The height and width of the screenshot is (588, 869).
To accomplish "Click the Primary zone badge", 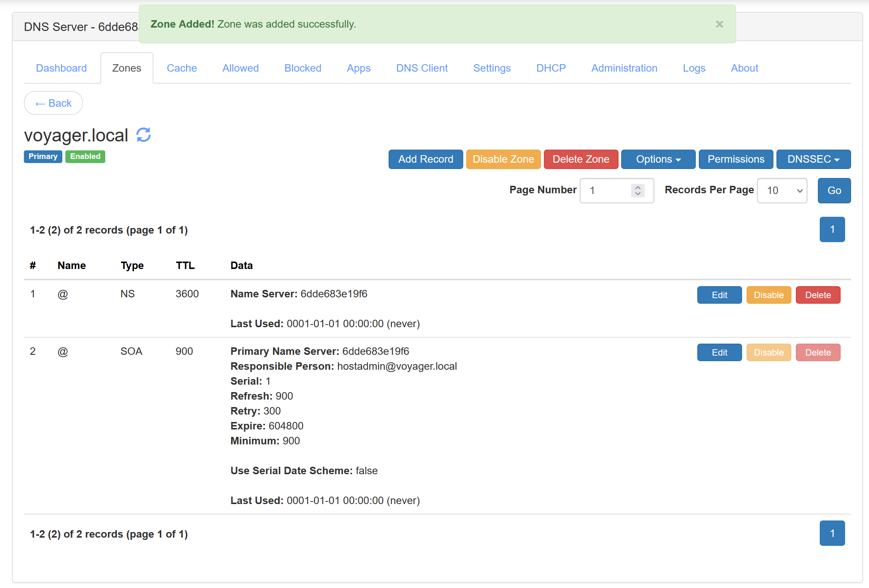I will pos(43,157).
